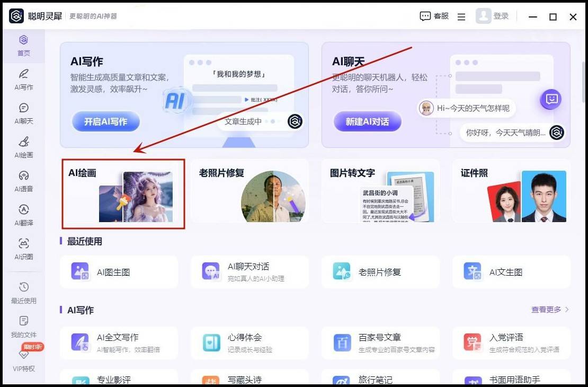
Task: Click the AI全文写作 feather icon
Action: pos(80,342)
